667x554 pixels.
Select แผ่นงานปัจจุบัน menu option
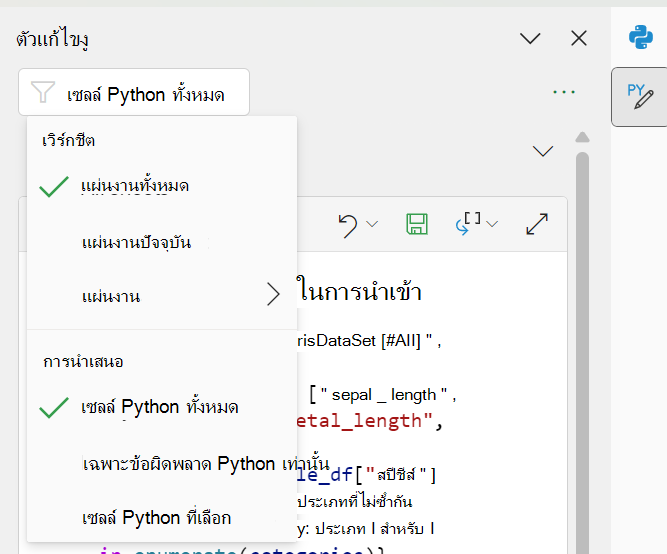tap(162, 243)
